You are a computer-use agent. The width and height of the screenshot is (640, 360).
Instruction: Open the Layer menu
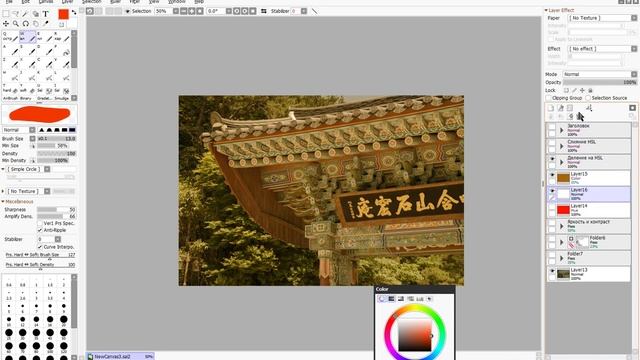67,2
